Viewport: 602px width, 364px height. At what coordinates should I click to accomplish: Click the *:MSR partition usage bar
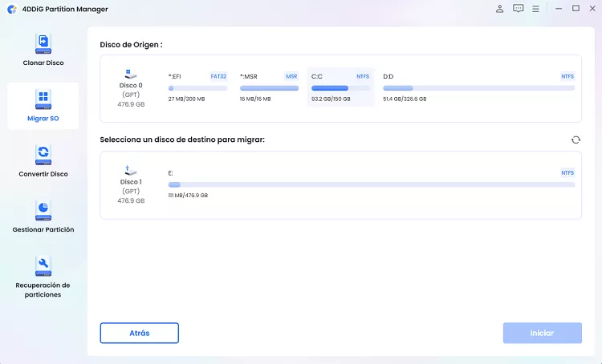pos(269,88)
